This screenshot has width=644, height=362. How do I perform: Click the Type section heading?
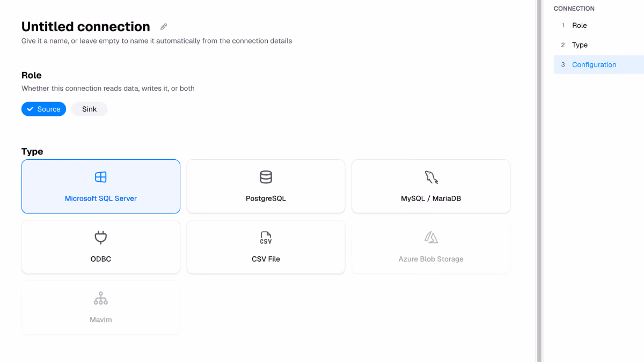click(32, 152)
